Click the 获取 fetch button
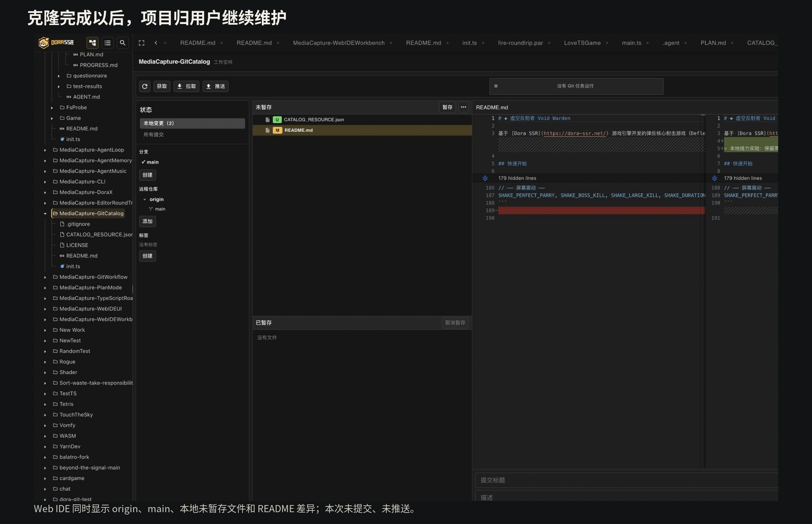The width and height of the screenshot is (812, 524). point(162,86)
